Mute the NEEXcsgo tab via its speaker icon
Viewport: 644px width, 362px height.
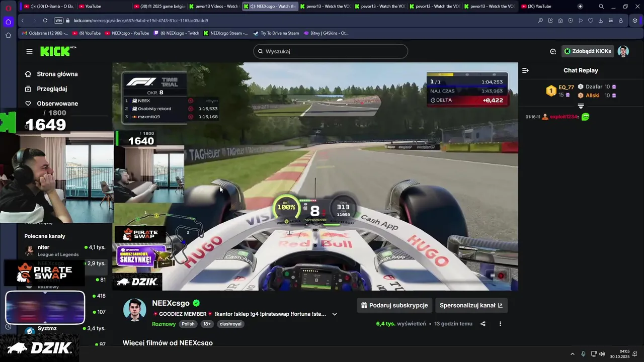[x=252, y=7]
